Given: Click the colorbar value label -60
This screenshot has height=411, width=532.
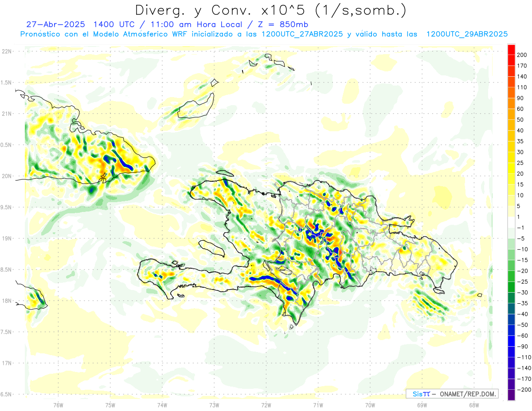Looking at the screenshot, I should coord(523,336).
